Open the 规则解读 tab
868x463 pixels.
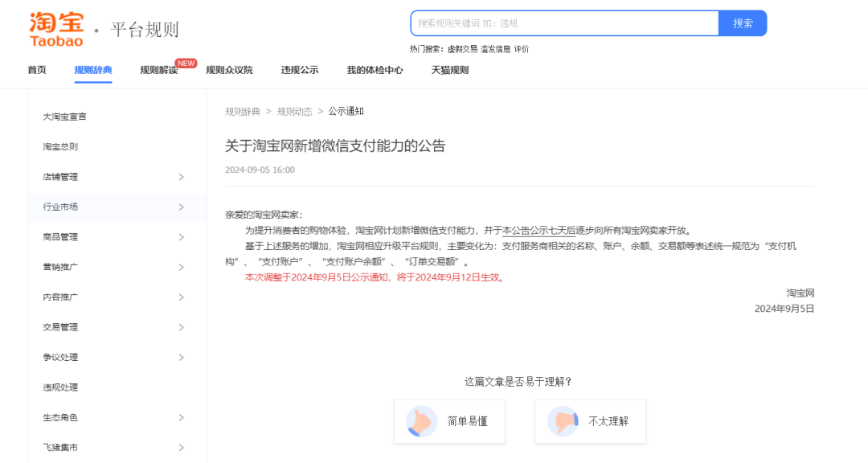pos(159,70)
